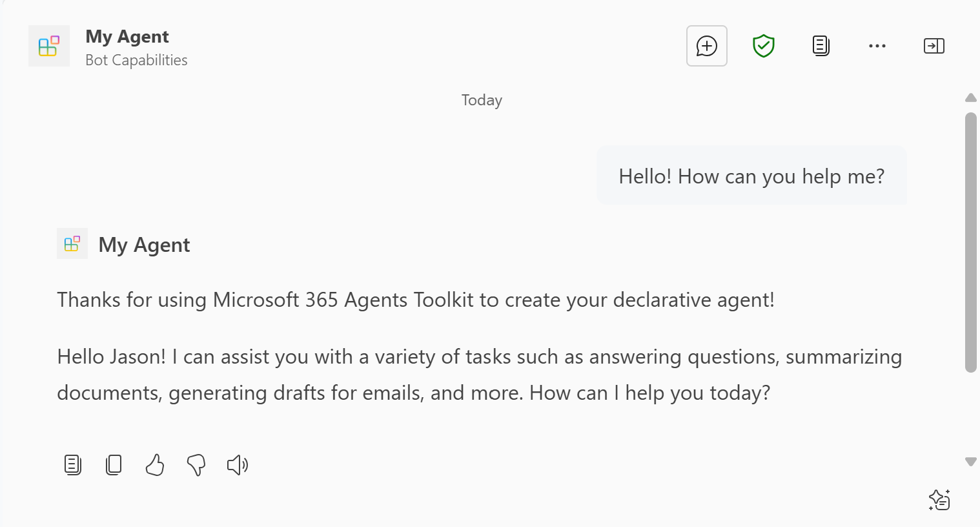Click the AI sparkle icon near the bottom right
This screenshot has height=527, width=980.
pos(939,499)
